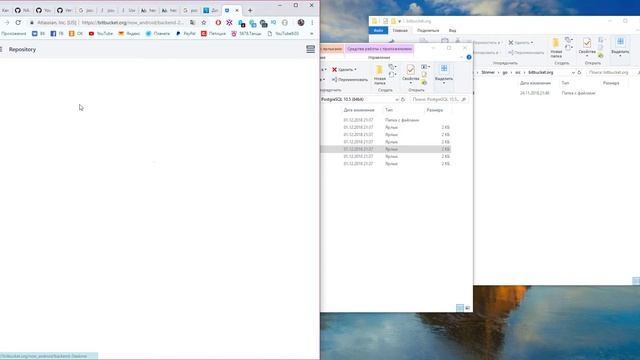Show more bookmarks with the chevron

click(x=312, y=33)
